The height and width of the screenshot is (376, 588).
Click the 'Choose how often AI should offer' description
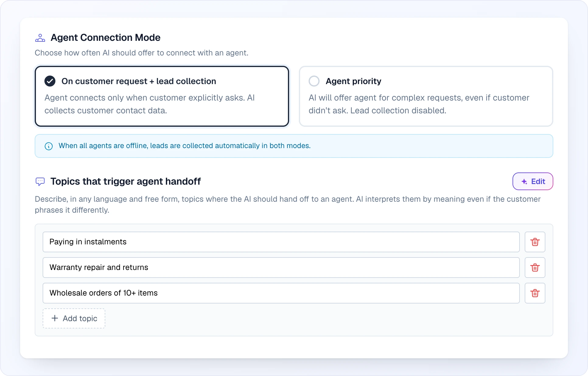click(142, 53)
